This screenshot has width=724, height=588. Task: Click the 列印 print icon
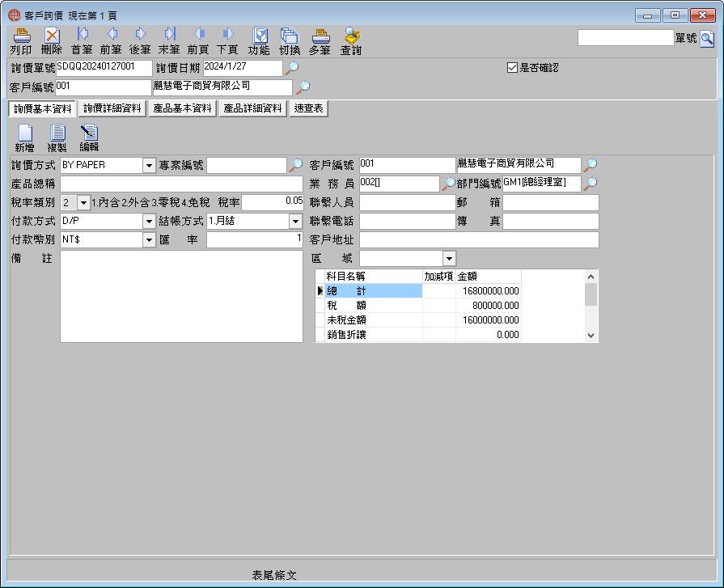point(21,41)
